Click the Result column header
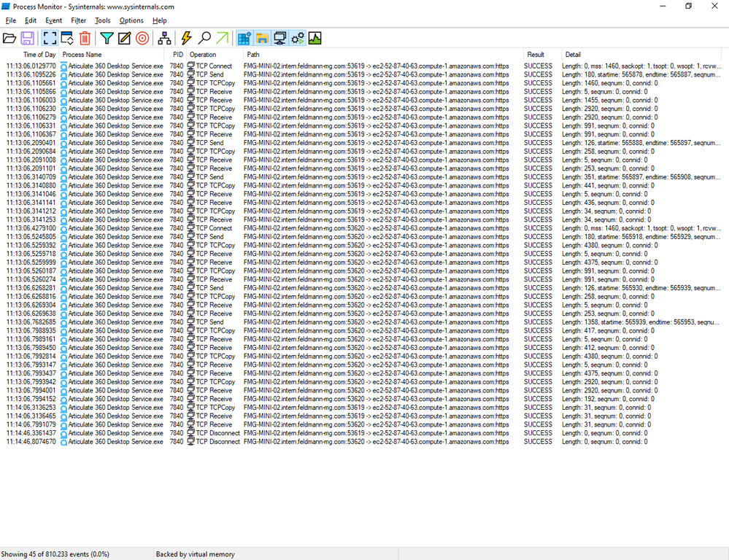The height and width of the screenshot is (560, 729). tap(542, 55)
